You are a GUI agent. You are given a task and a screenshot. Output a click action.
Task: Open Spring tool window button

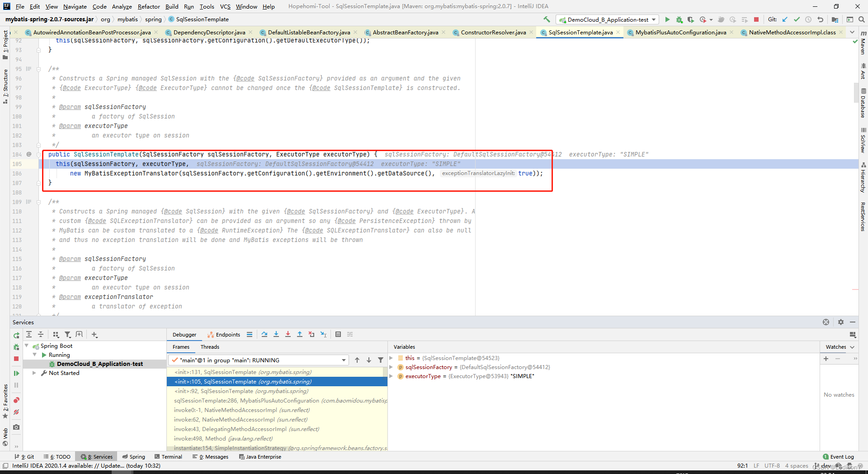point(134,457)
